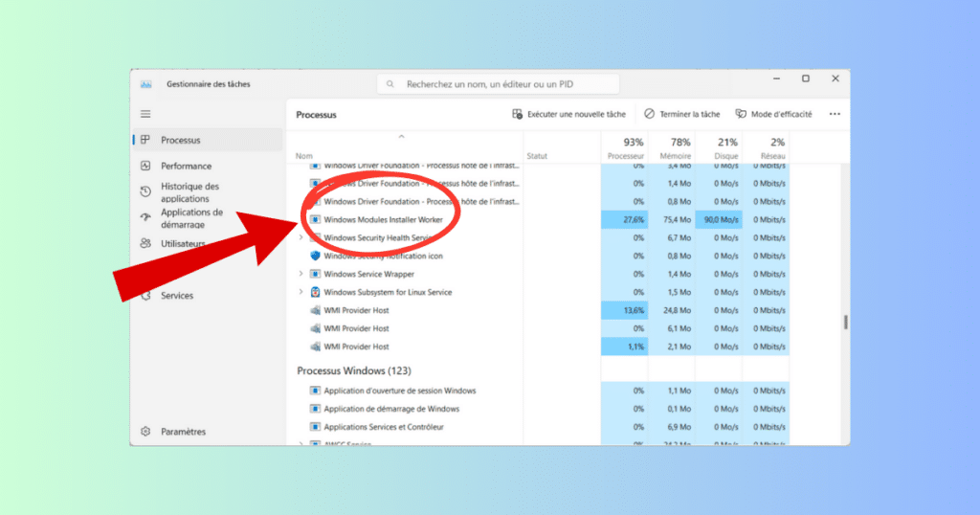
Task: Click the process list vertical scrollbar
Action: 845,322
